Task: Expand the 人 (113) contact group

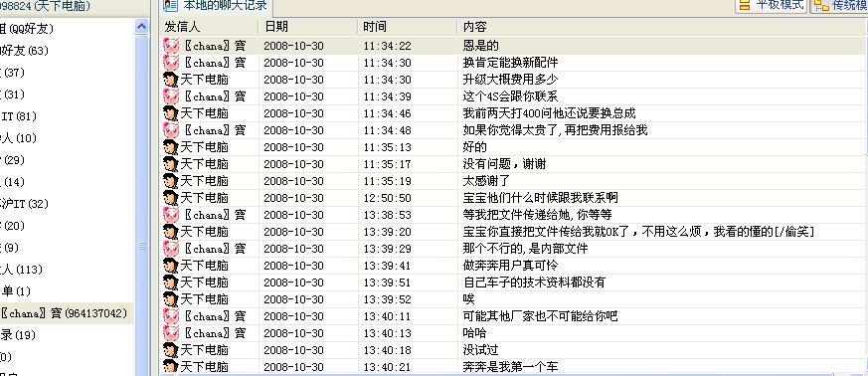Action: click(x=22, y=270)
